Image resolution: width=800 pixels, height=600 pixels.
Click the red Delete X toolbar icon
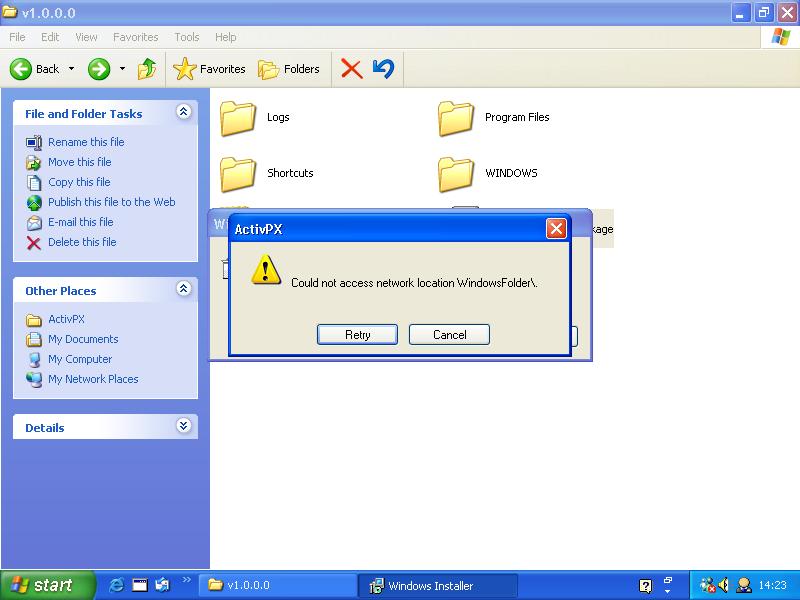click(x=351, y=69)
